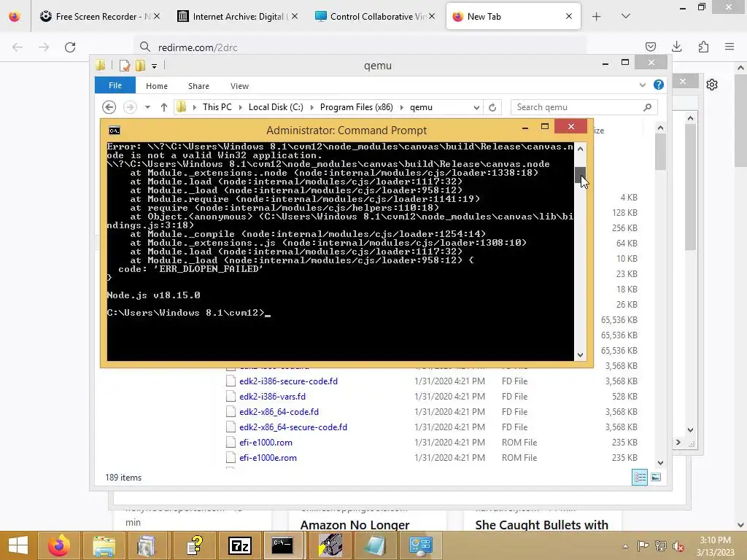Select efi-e1000e.rom file
Viewport: 747px width, 560px height.
pyautogui.click(x=268, y=457)
